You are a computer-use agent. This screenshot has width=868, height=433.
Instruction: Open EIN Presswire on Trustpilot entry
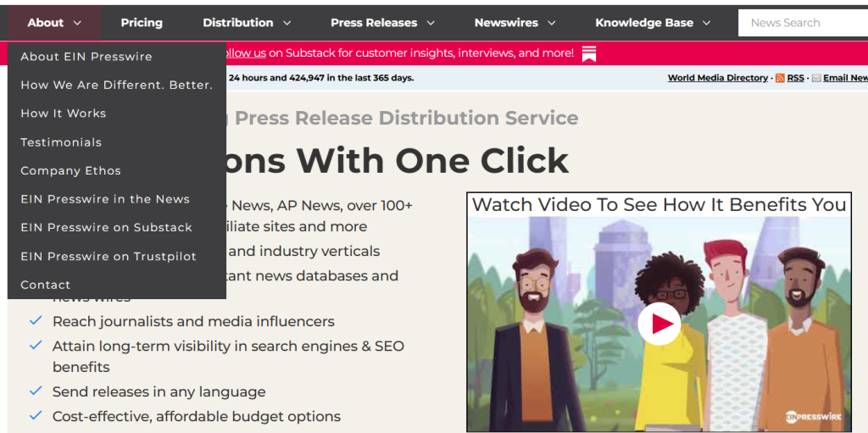point(108,257)
